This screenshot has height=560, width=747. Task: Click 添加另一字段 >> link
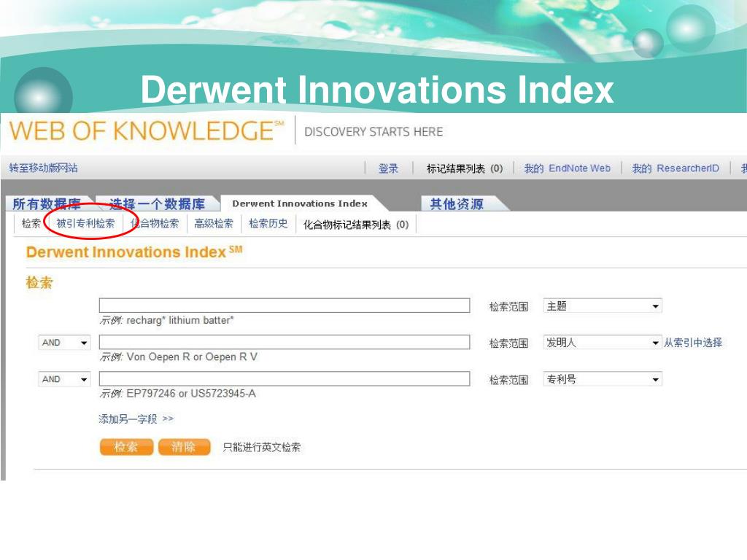coord(136,419)
